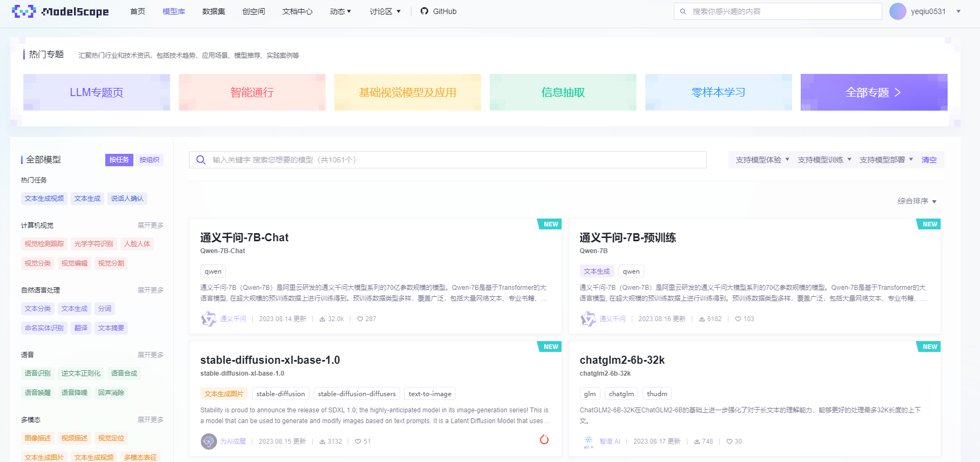The height and width of the screenshot is (462, 980).
Task: Clear filters with 清空
Action: pyautogui.click(x=929, y=160)
